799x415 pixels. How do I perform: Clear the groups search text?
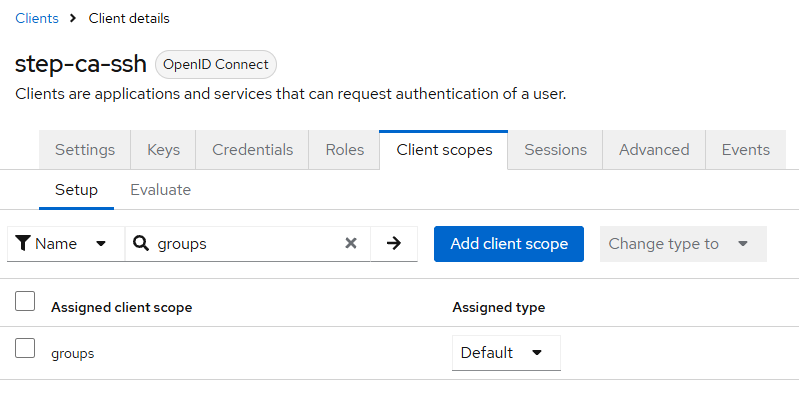tap(351, 243)
